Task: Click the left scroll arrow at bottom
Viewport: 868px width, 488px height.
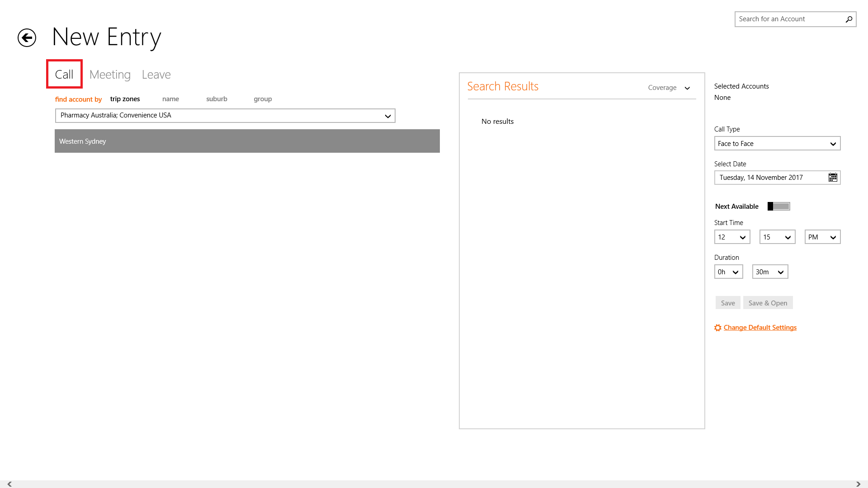Action: tap(9, 484)
